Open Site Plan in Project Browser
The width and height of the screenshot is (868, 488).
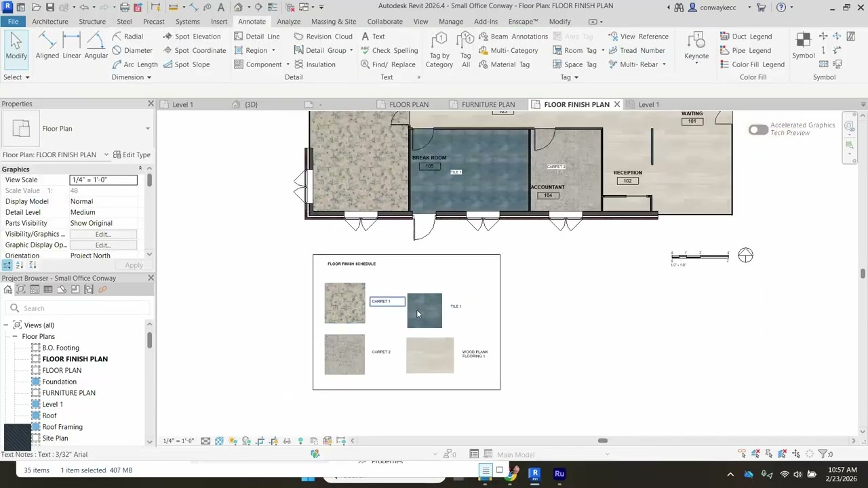pyautogui.click(x=55, y=439)
